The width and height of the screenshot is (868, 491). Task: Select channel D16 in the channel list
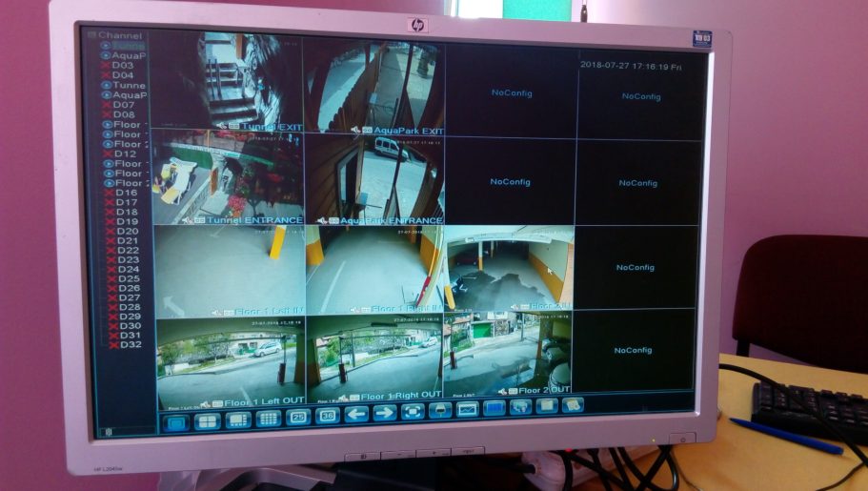click(127, 193)
